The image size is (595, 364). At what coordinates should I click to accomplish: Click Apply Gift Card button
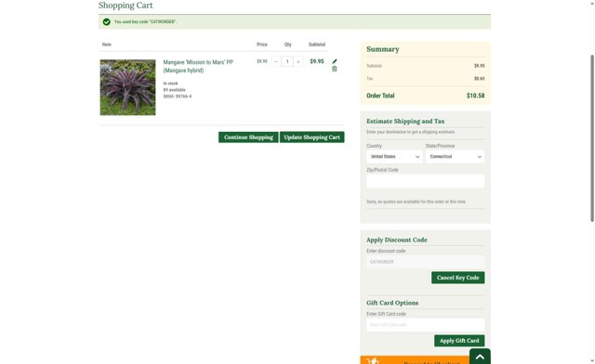(459, 341)
